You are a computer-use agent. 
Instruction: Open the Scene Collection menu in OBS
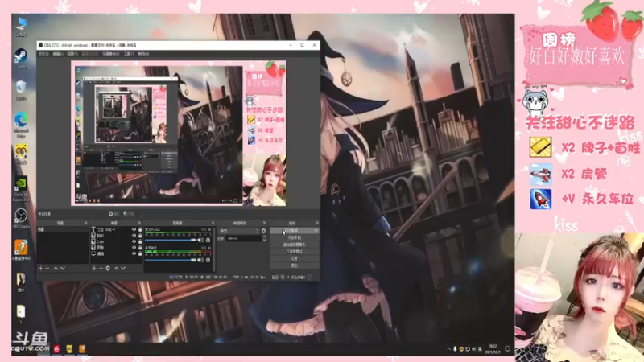(x=110, y=54)
